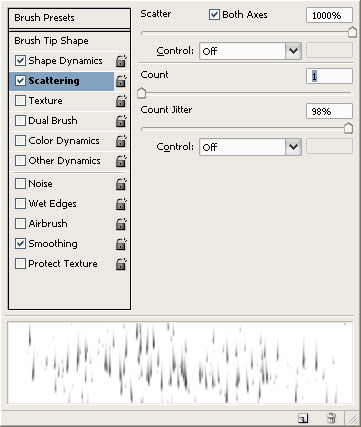Enable the Other Dynamics checkbox
The height and width of the screenshot is (427, 361).
pyautogui.click(x=20, y=161)
